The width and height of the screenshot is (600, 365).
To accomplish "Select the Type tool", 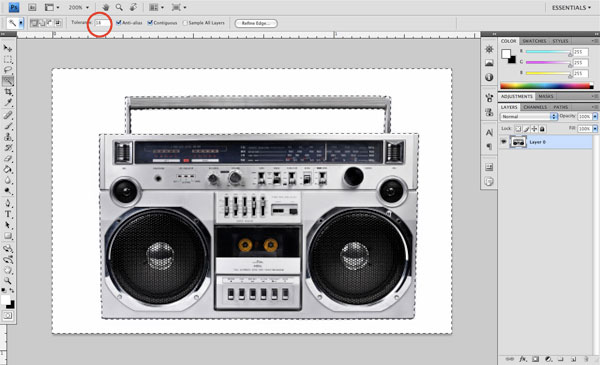I will click(8, 214).
